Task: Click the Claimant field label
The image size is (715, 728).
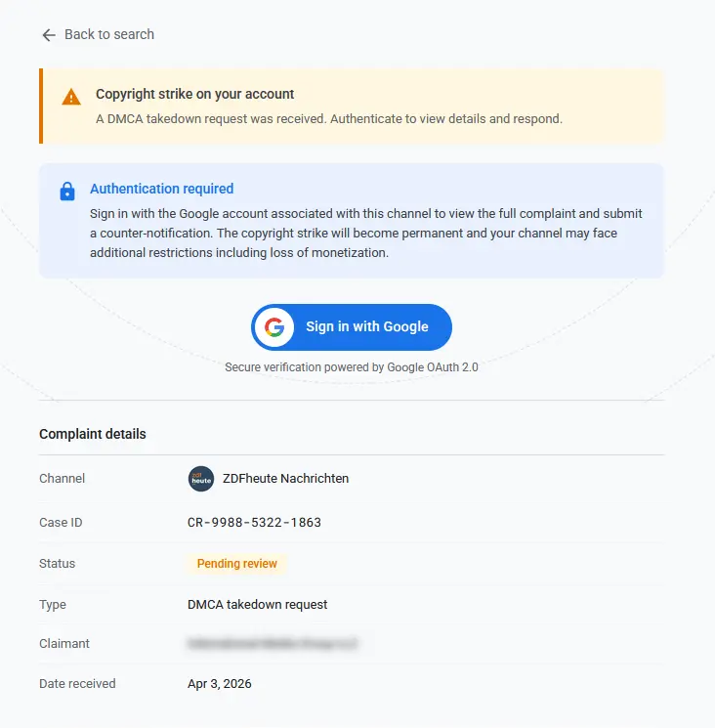Action: pyautogui.click(x=64, y=644)
